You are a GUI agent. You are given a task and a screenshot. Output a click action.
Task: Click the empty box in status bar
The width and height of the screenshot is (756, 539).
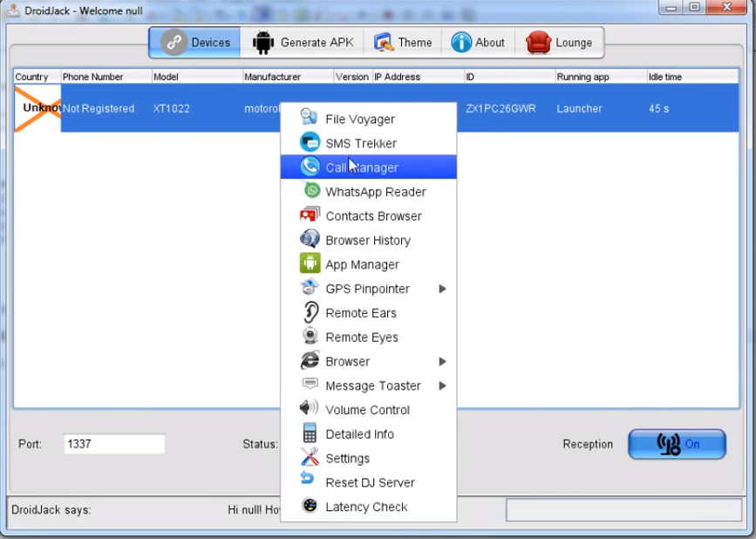click(x=623, y=509)
